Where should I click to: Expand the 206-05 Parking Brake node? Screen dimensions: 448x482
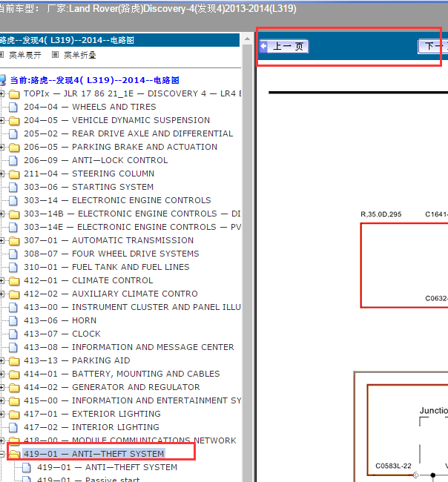(x=1, y=148)
